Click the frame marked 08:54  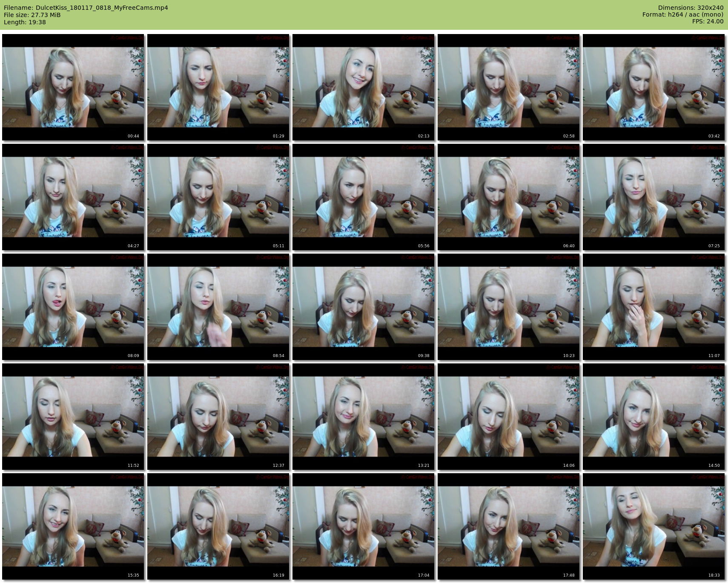coord(218,307)
